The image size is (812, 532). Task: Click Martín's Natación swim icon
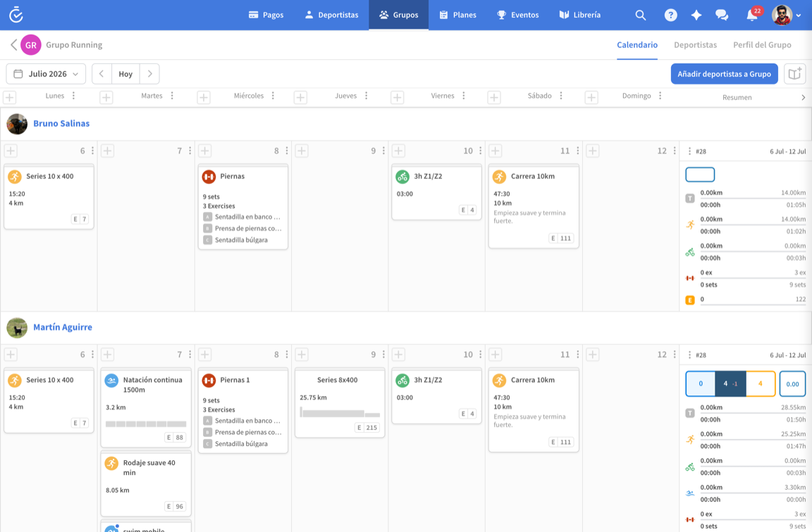tap(111, 381)
